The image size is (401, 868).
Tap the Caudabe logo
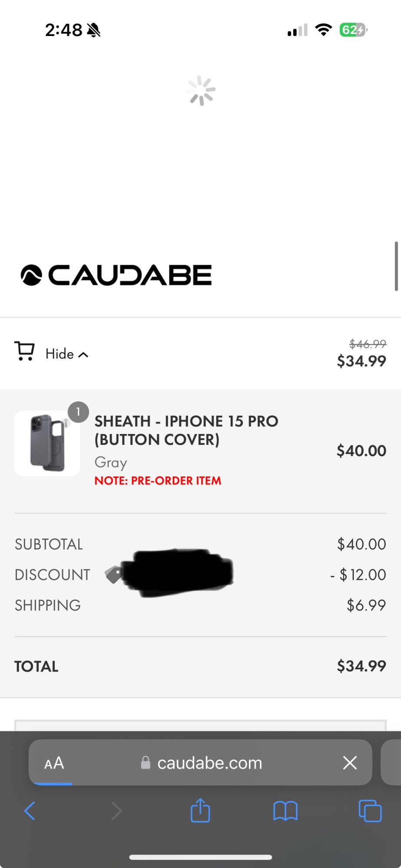click(116, 275)
